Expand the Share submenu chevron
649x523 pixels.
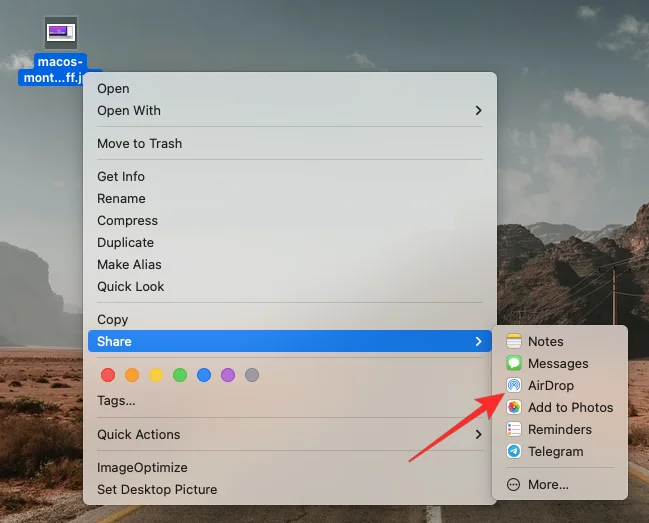click(478, 342)
